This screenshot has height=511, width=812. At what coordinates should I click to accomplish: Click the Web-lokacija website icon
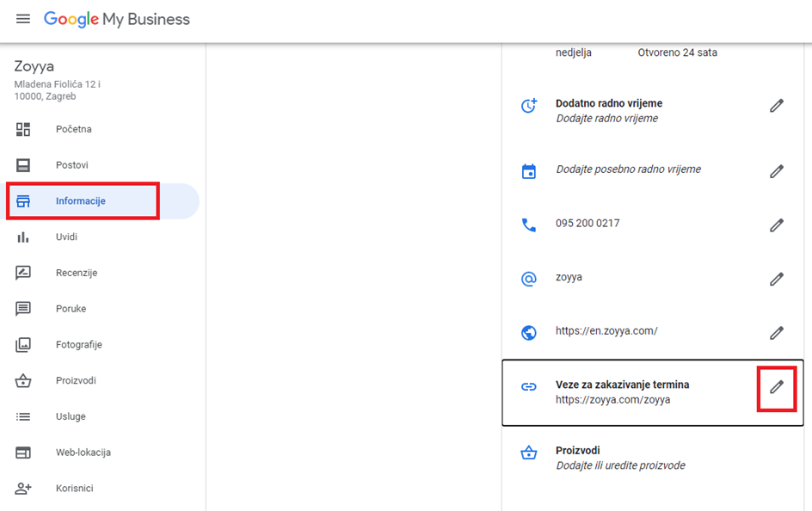click(x=22, y=453)
